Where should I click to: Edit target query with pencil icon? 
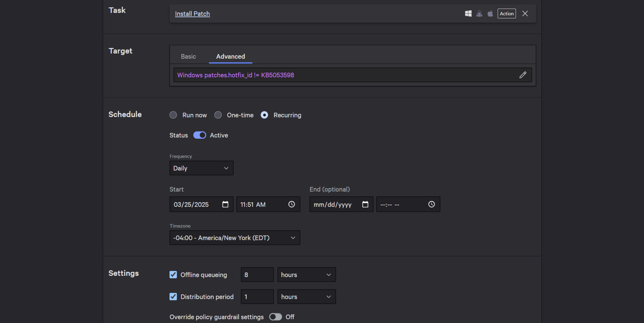point(523,75)
